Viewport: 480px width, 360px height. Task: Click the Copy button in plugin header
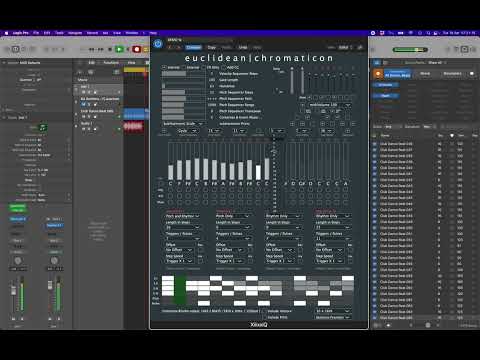[212, 47]
